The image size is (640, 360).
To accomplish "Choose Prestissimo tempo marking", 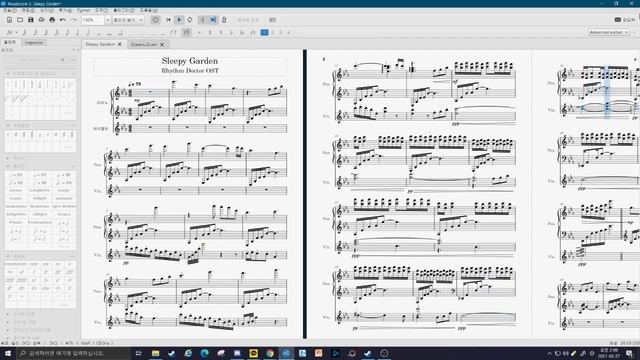I will pyautogui.click(x=40, y=222).
